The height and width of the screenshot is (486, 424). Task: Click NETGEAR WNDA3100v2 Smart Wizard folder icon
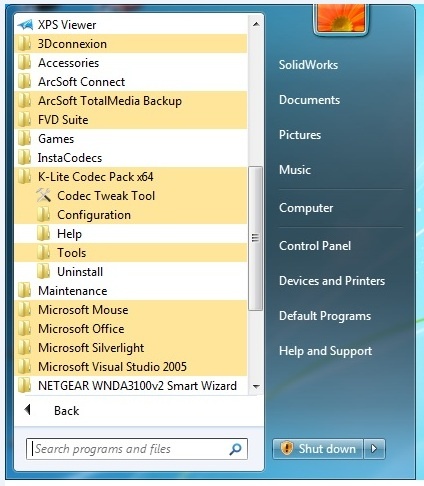[25, 386]
